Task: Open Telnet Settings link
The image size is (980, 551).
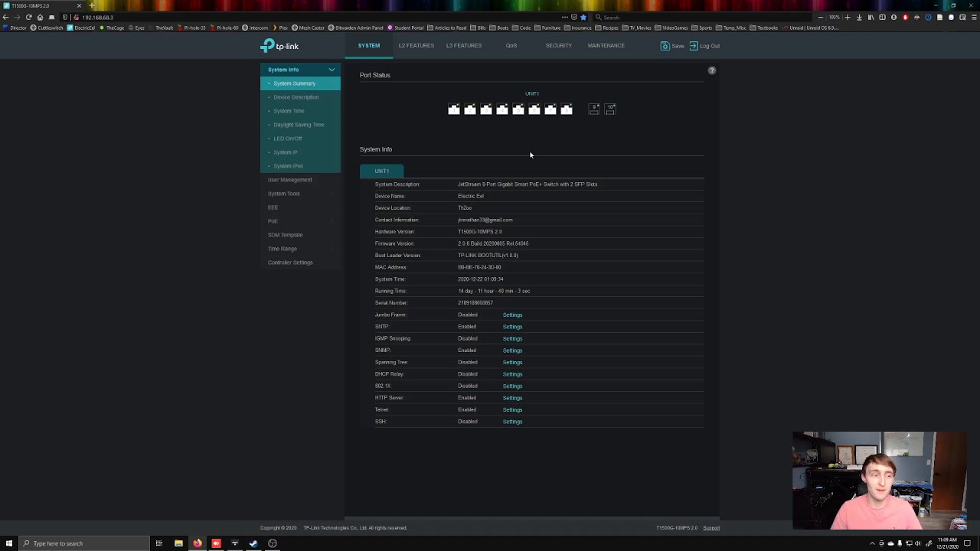Action: pyautogui.click(x=512, y=409)
